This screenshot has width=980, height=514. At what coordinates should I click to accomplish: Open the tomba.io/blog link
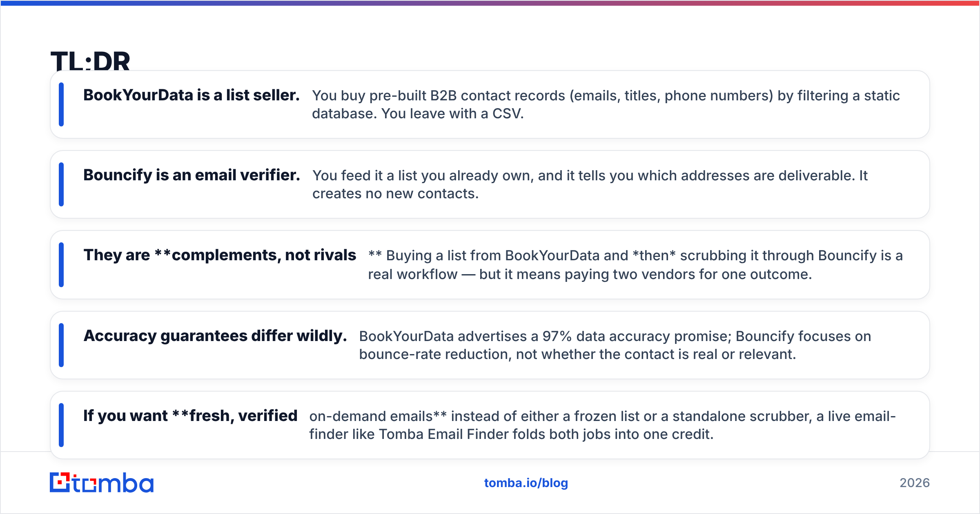(x=526, y=483)
